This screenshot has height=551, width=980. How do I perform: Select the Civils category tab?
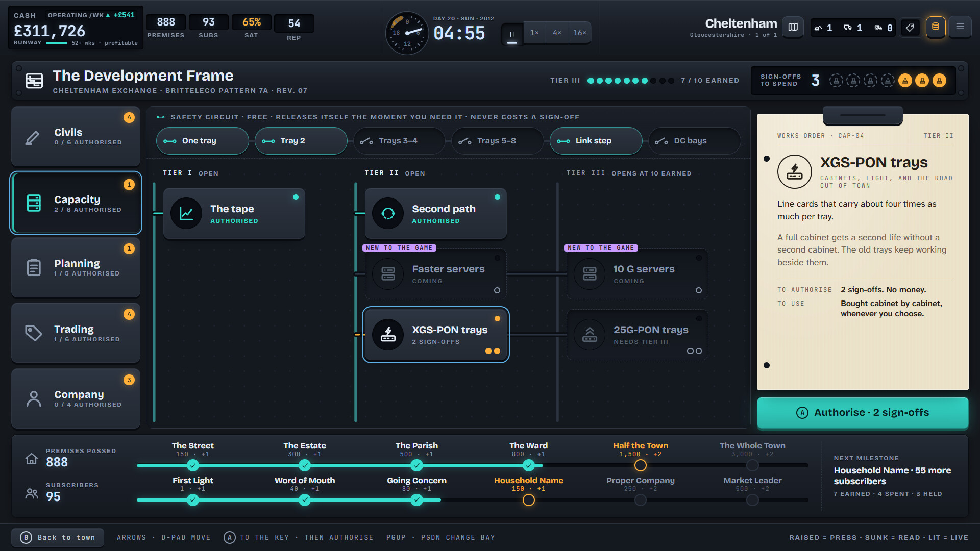(76, 136)
